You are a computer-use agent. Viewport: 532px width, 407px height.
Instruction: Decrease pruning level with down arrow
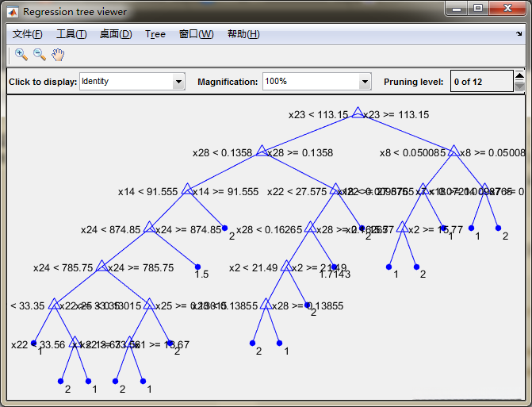pyautogui.click(x=519, y=86)
